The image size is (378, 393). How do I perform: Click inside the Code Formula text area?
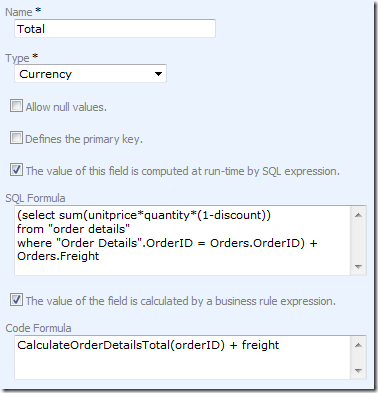click(x=182, y=357)
